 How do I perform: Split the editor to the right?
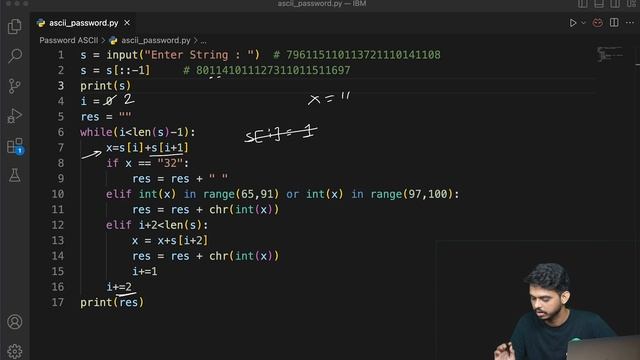[614, 23]
